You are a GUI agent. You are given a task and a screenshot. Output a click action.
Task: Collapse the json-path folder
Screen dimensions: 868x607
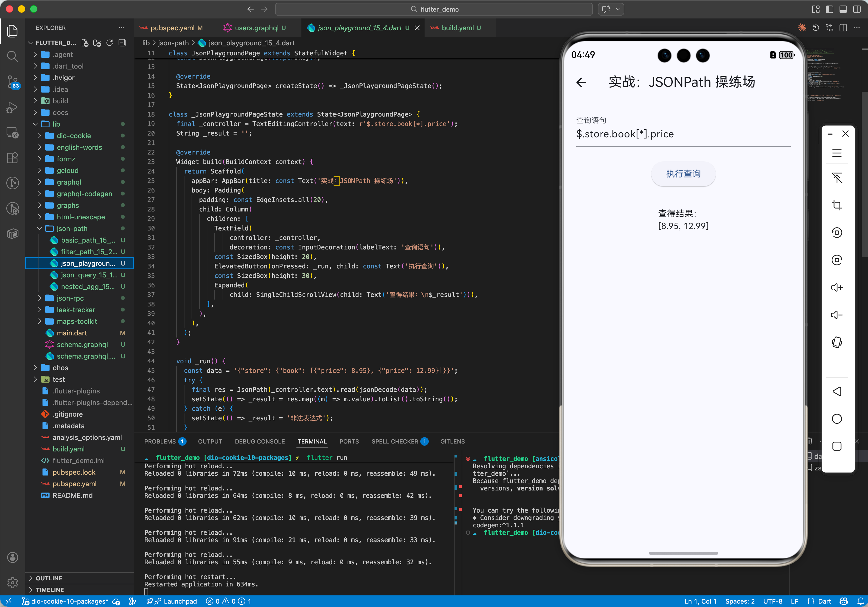click(x=72, y=228)
